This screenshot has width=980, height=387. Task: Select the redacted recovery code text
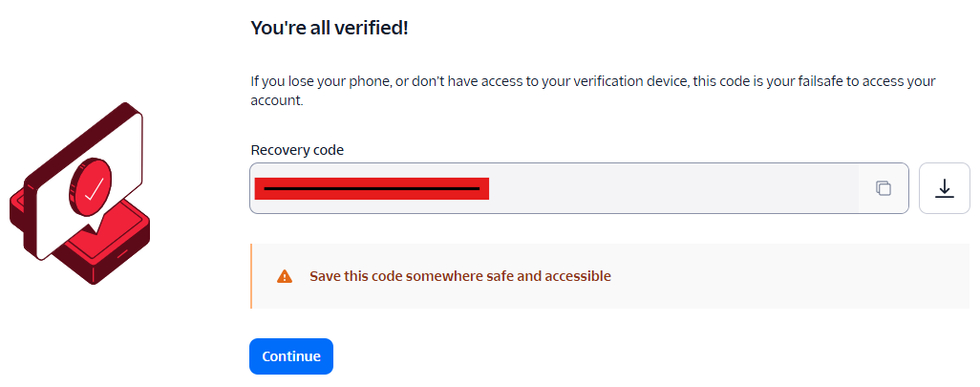point(372,188)
